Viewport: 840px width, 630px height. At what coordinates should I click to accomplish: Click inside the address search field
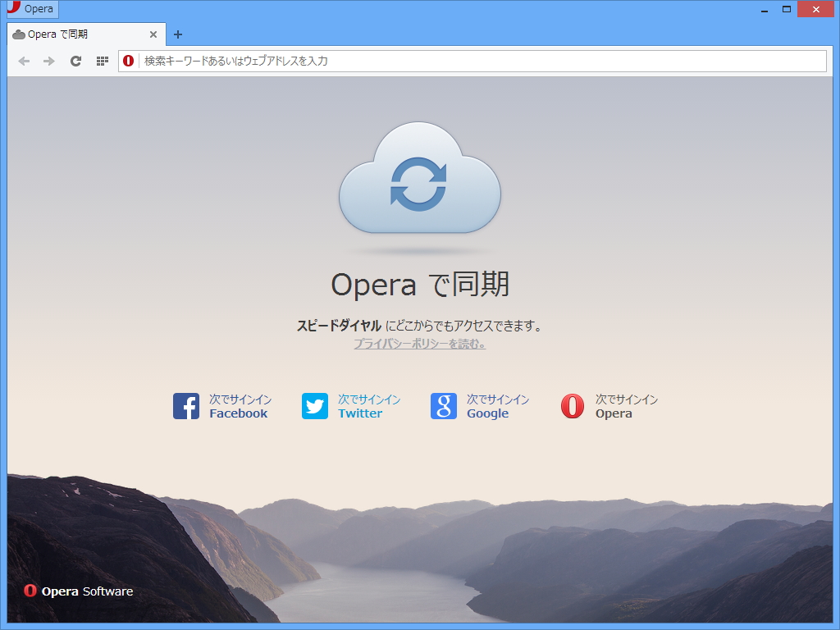[410, 61]
